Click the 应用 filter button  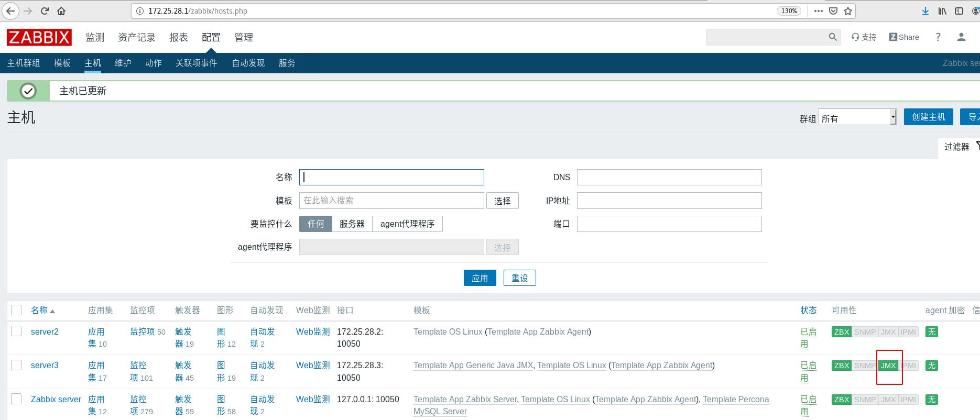tap(480, 278)
